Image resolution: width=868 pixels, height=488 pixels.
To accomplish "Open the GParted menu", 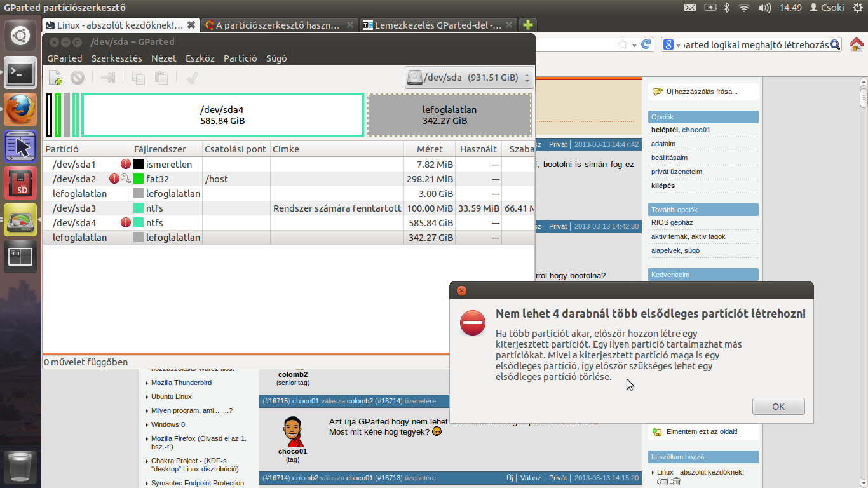I will (65, 58).
